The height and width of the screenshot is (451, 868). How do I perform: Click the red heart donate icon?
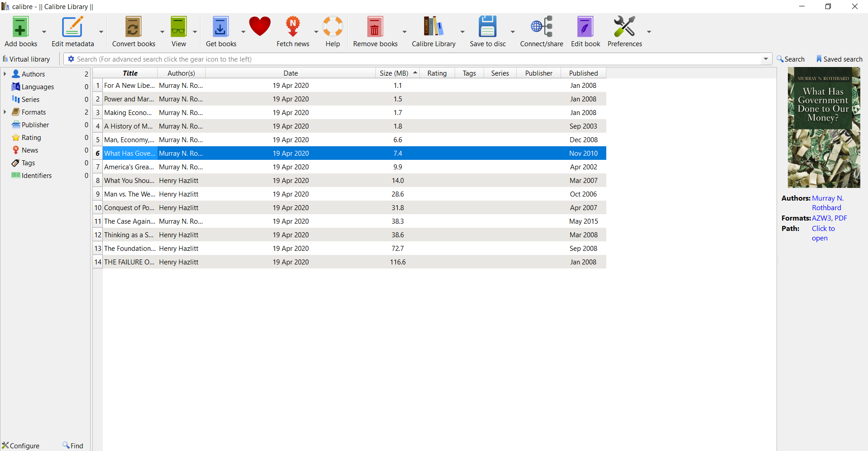click(x=260, y=26)
